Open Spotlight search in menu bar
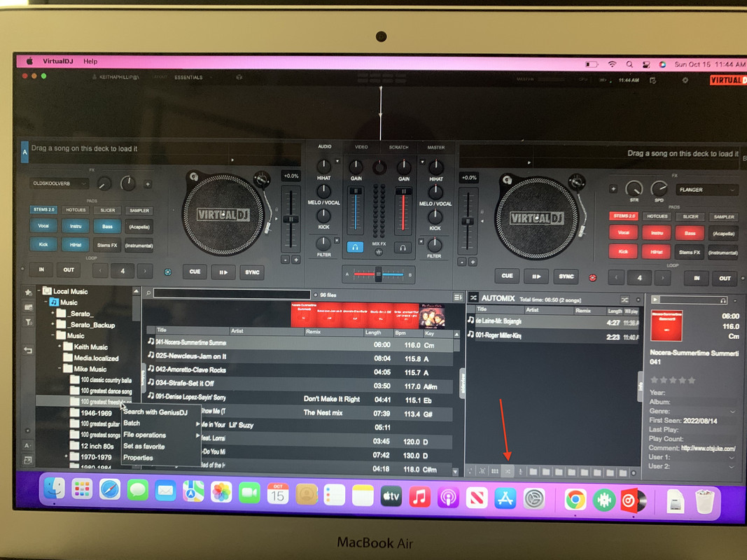 pos(629,64)
